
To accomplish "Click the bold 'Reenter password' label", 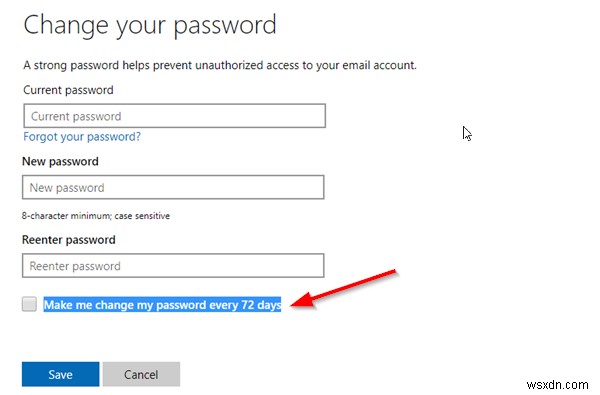I will coord(69,240).
